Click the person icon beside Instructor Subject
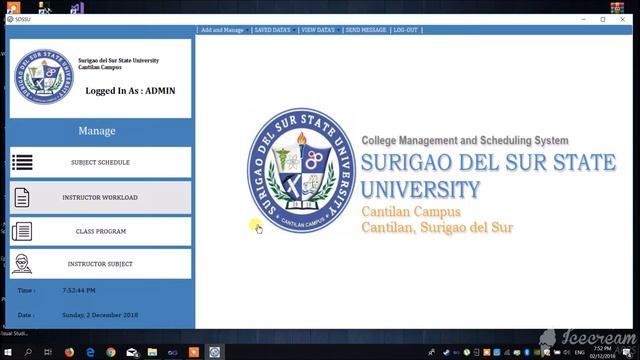The width and height of the screenshot is (640, 360). [22, 264]
